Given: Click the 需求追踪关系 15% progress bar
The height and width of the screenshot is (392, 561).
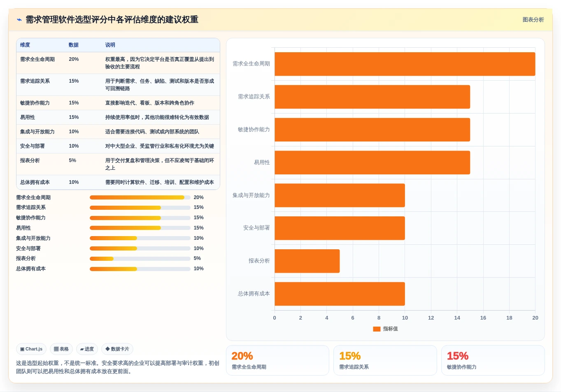Looking at the screenshot, I should pos(140,207).
